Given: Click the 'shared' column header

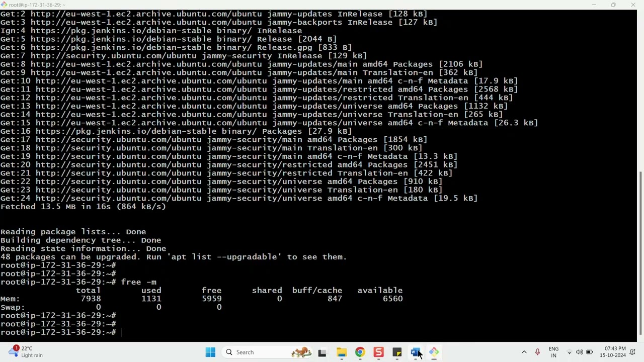Looking at the screenshot, I should [267, 290].
